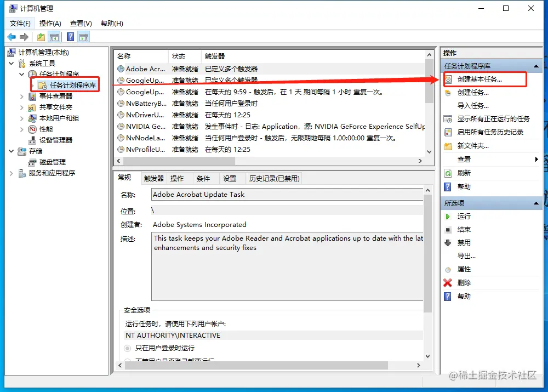Viewport: 548px width, 392px height.
Task: Sort by the 触发器 column header
Action: click(313, 56)
